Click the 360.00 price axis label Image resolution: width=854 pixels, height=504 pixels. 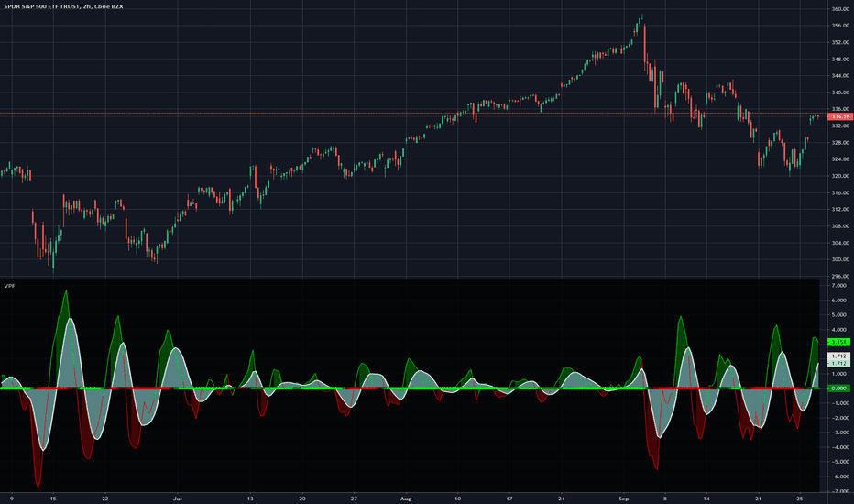840,9
